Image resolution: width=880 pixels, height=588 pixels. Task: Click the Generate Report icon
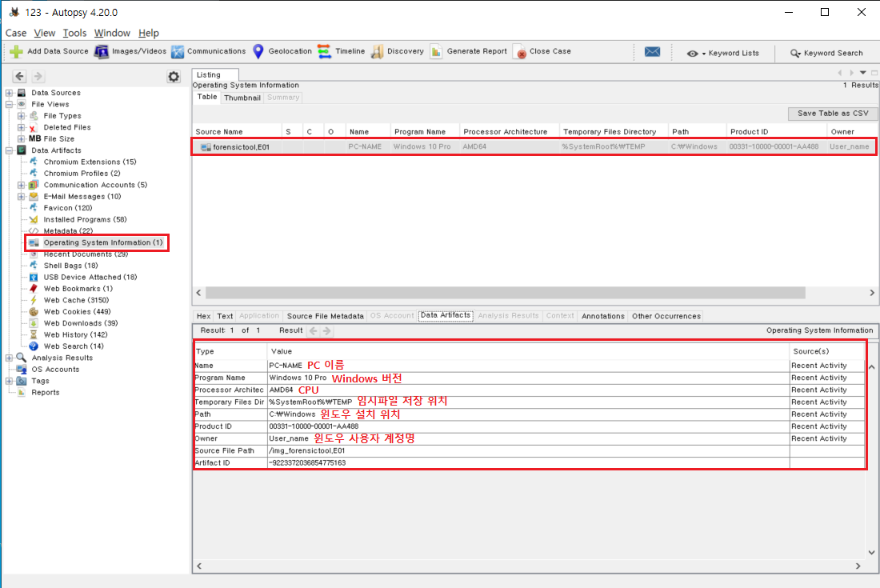(x=437, y=52)
